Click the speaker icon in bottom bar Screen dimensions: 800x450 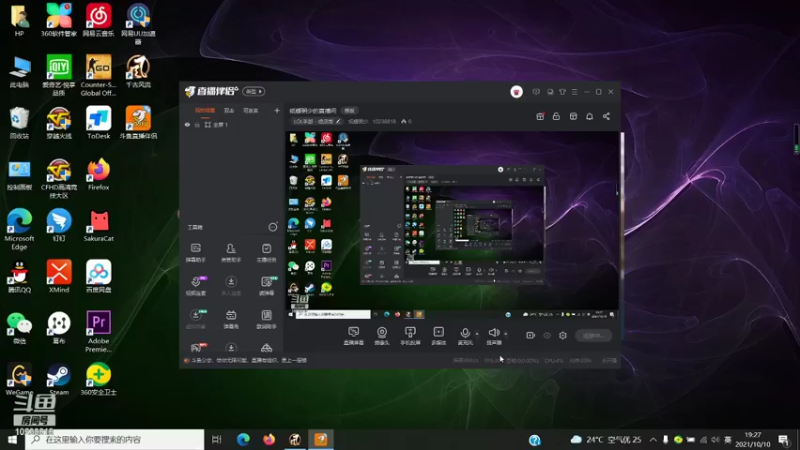tap(493, 335)
